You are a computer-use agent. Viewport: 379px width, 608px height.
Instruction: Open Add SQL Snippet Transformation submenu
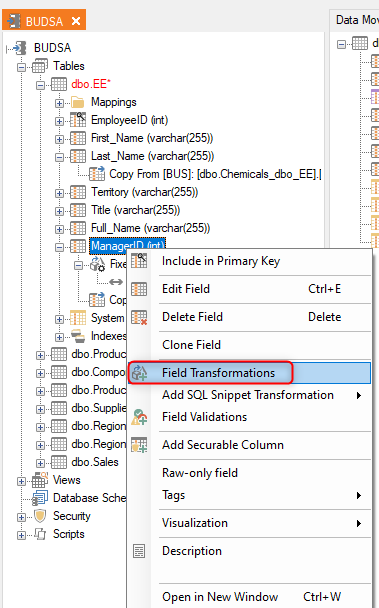(x=249, y=395)
